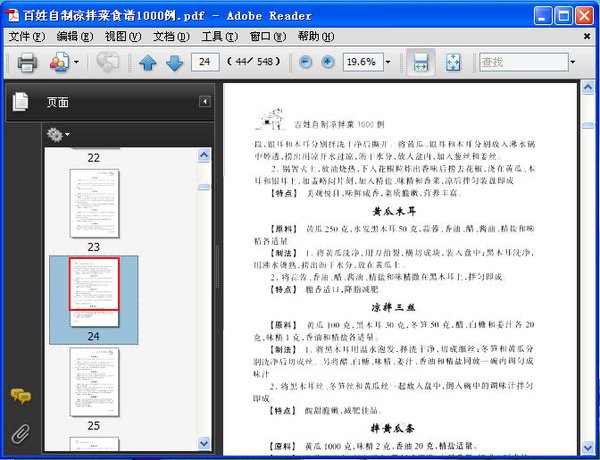
Task: Go to next page with down arrow
Action: coord(174,63)
